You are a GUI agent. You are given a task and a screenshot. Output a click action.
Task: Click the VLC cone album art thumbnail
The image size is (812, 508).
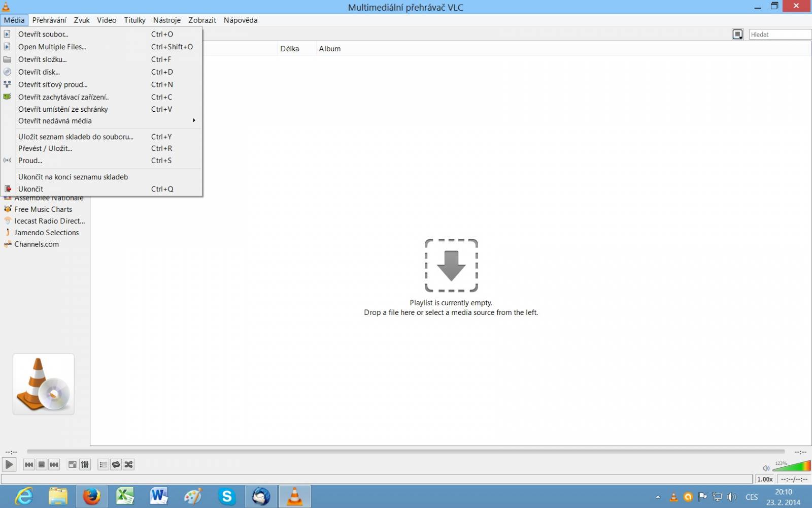[x=44, y=384]
